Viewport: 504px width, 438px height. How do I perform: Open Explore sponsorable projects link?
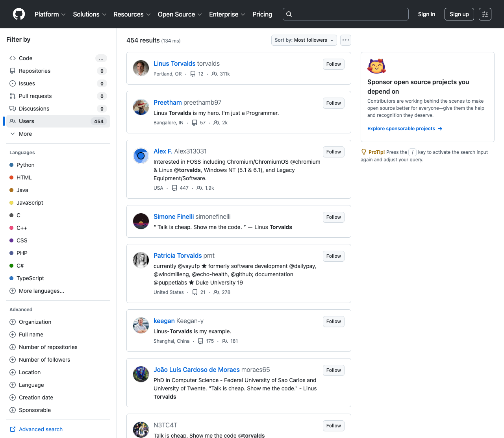(x=405, y=129)
